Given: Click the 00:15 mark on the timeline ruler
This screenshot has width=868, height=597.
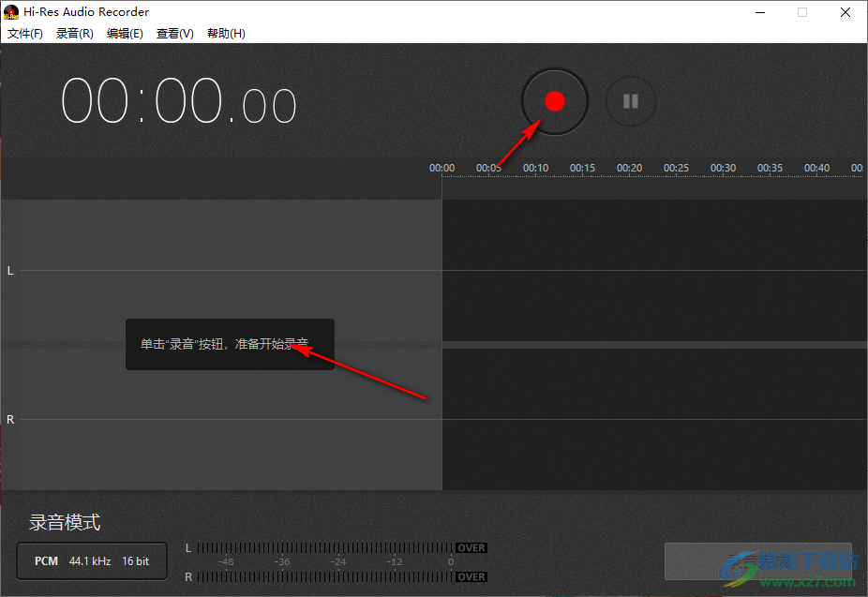Looking at the screenshot, I should 582,167.
